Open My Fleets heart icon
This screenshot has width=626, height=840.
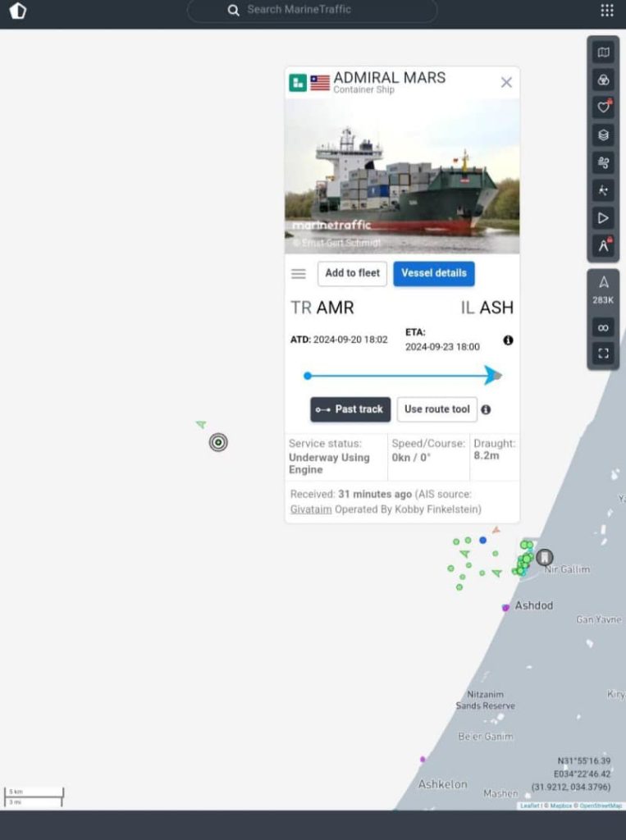click(x=603, y=107)
